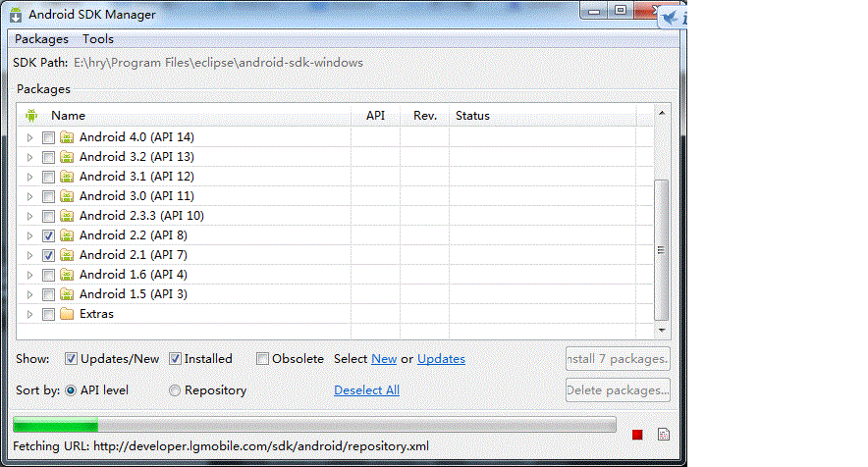Check the Extras checkbox

click(49, 315)
